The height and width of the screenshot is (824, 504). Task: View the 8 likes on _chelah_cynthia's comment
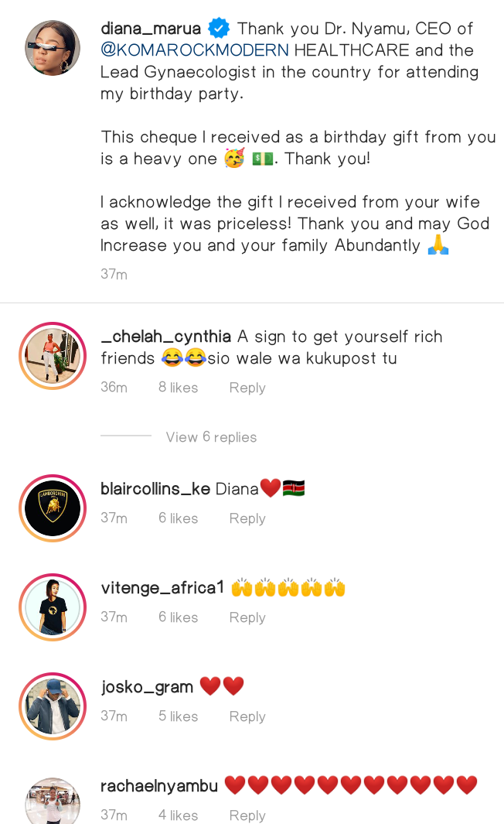coord(178,388)
